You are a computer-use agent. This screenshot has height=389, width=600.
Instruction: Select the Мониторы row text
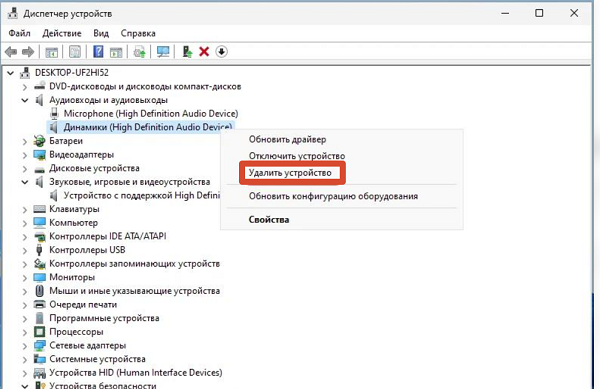coord(72,277)
